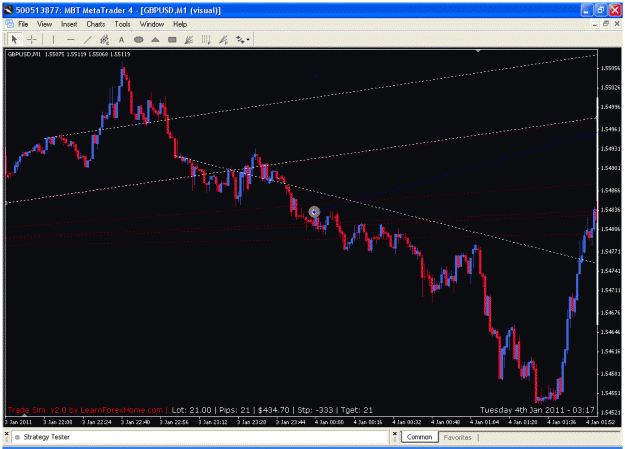Screen dimensions: 625x449
Task: Click the 1.54996 price scale label
Action: pos(610,107)
